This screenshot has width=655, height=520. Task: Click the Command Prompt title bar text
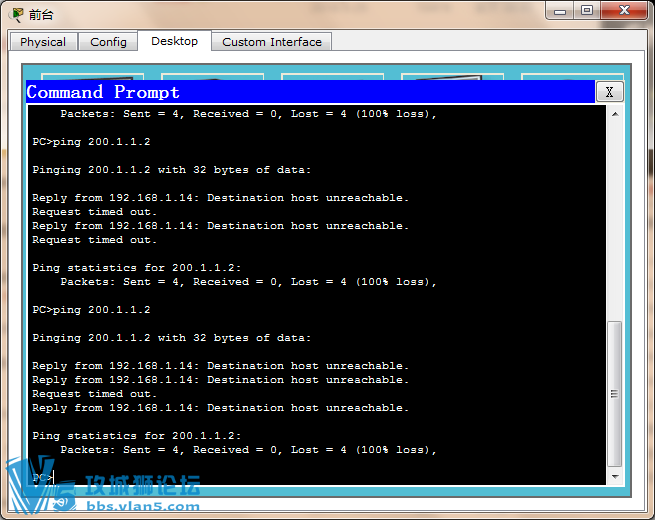103,92
